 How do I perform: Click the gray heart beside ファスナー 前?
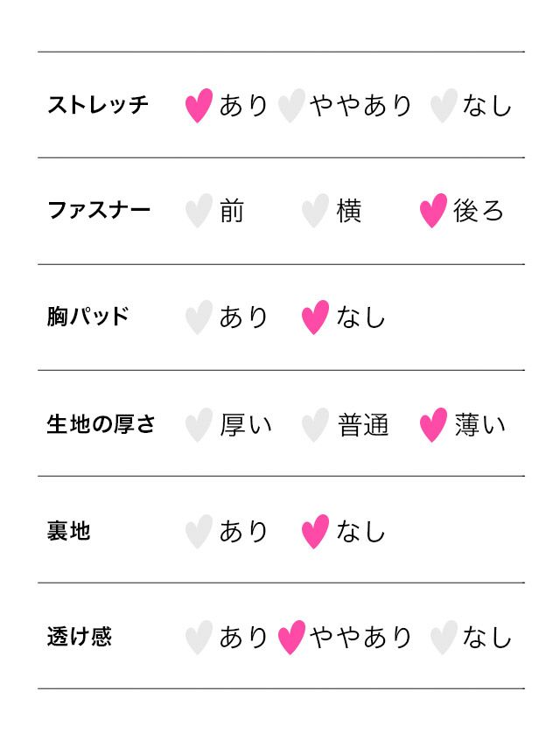pyautogui.click(x=199, y=212)
